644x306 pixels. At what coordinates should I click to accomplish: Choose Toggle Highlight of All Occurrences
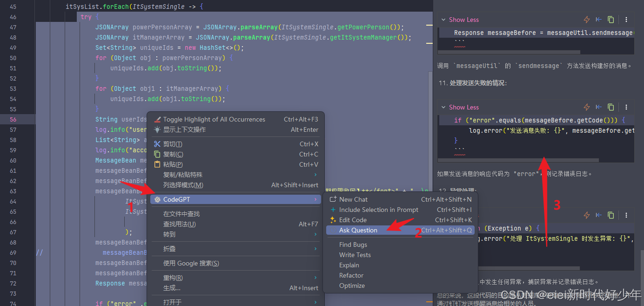tap(235, 119)
